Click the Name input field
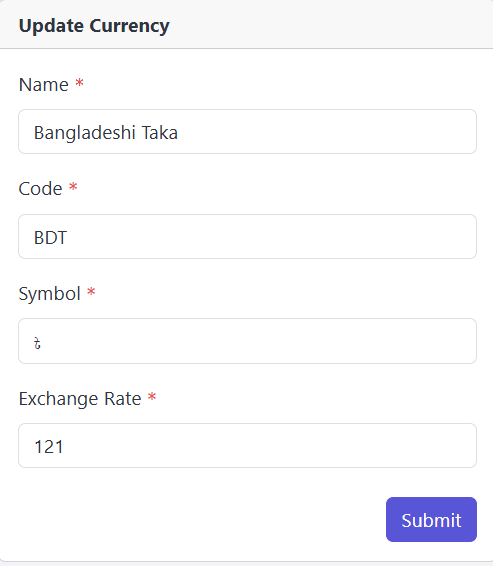The image size is (493, 566). 247,131
